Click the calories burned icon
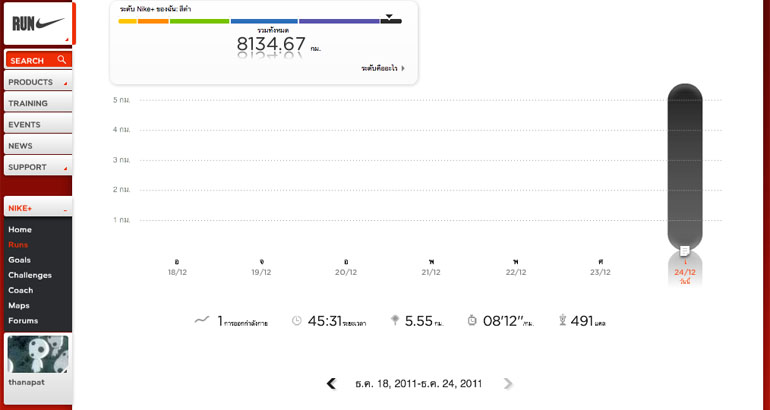This screenshot has height=410, width=770. click(x=562, y=321)
